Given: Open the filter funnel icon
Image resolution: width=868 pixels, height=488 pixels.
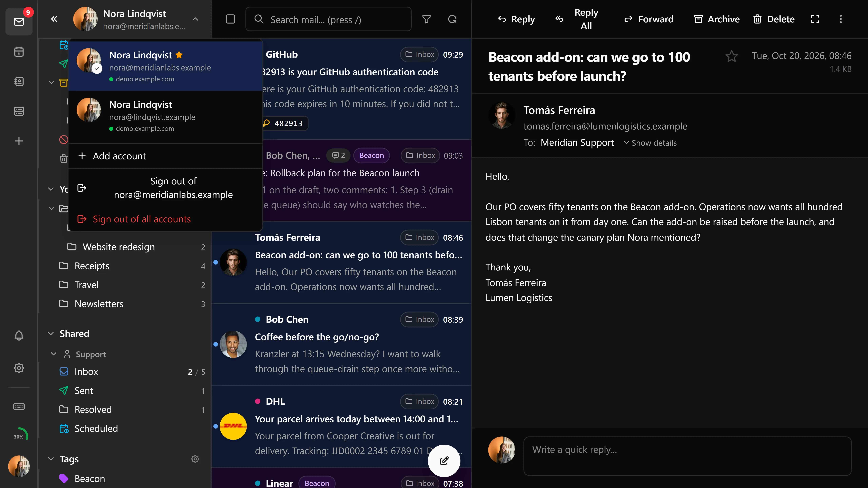Looking at the screenshot, I should 427,19.
